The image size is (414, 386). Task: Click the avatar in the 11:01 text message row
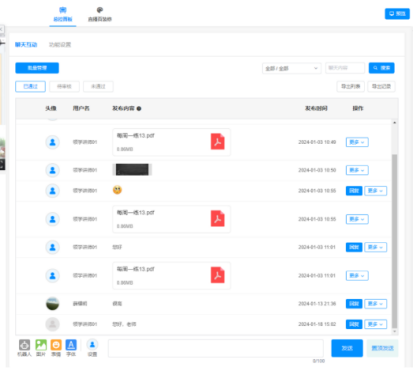52,247
